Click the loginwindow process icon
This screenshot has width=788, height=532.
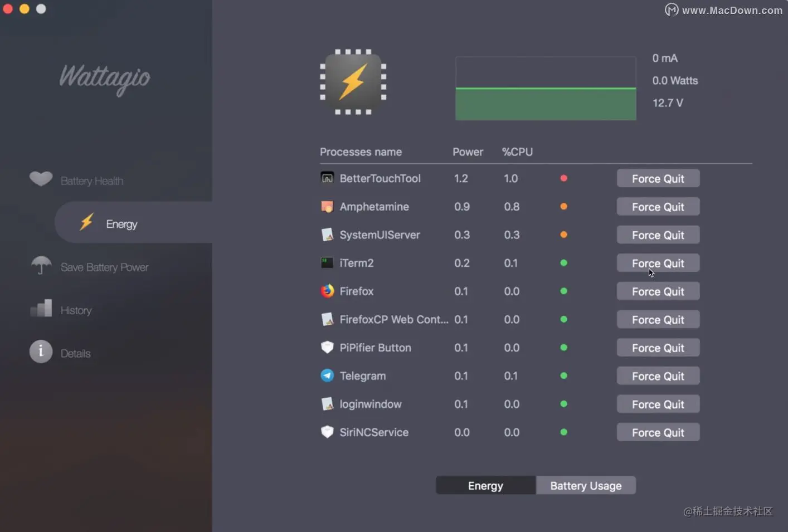pos(327,404)
